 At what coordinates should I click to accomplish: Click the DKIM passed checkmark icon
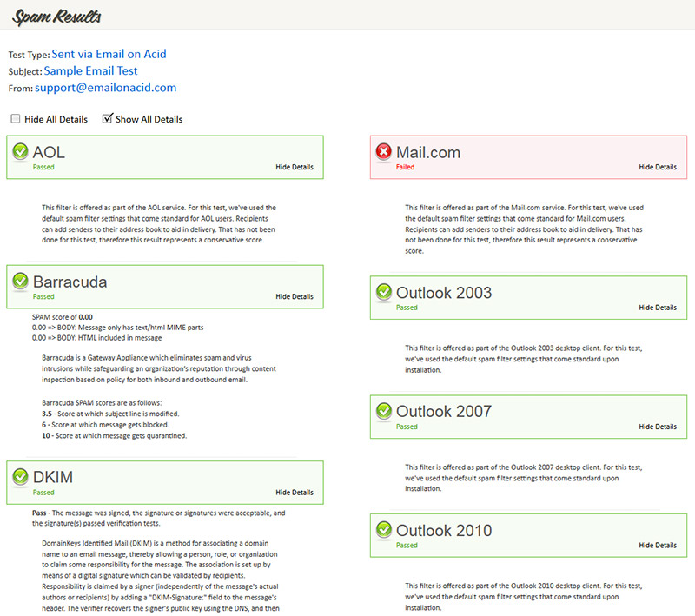(20, 476)
